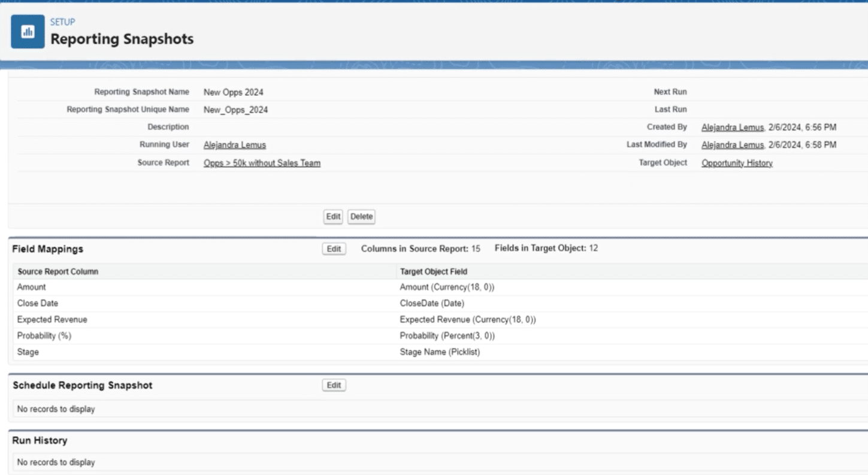Click the Next Run label

(670, 92)
